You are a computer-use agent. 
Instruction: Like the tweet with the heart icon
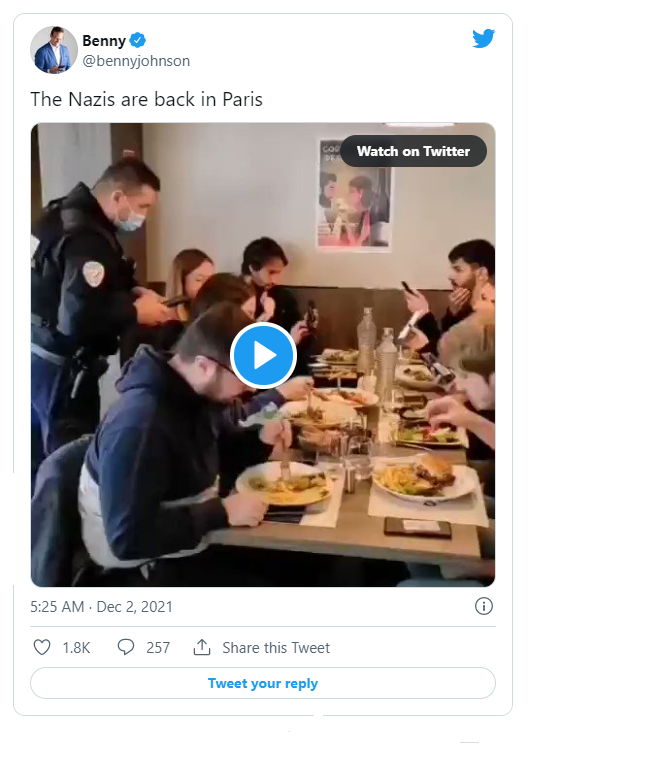pyautogui.click(x=42, y=647)
